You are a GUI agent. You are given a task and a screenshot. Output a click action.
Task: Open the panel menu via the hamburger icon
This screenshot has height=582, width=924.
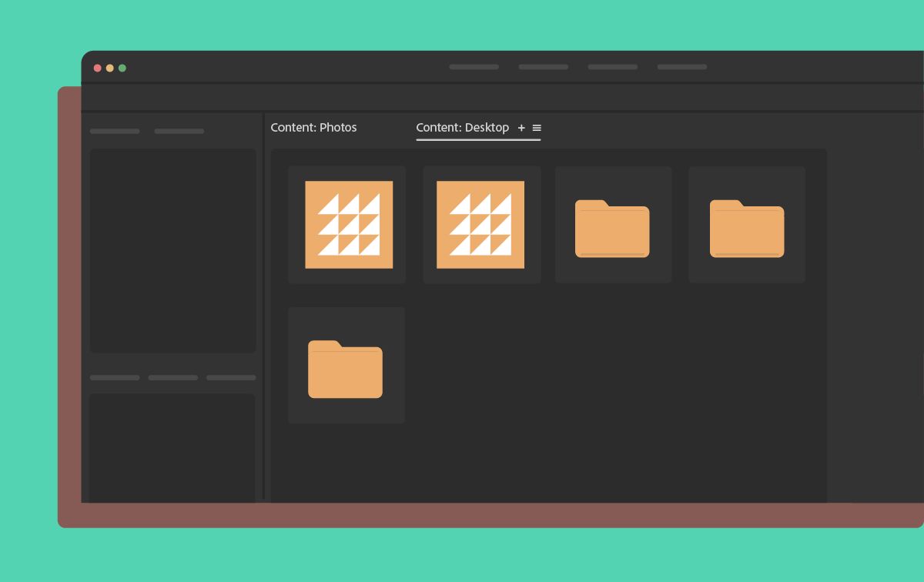pyautogui.click(x=537, y=128)
